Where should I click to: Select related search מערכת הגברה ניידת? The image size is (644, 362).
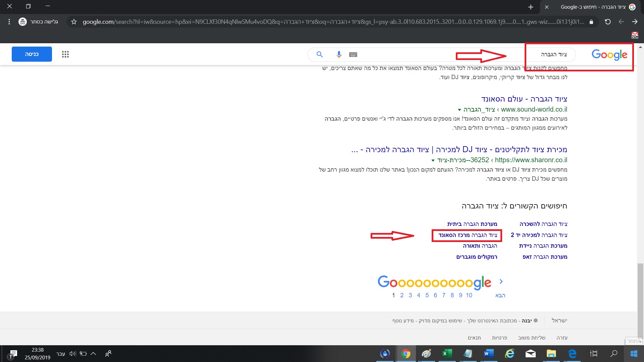[543, 246]
